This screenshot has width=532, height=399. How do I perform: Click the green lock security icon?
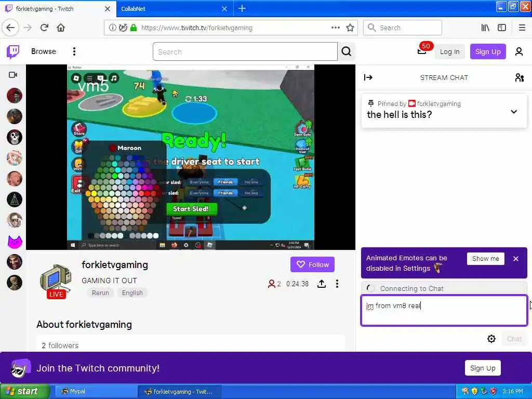coord(134,28)
